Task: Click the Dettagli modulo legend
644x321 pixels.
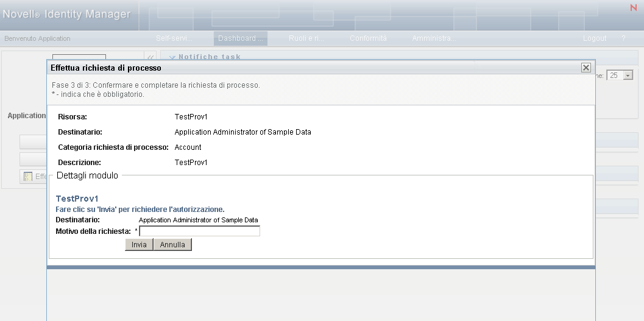Action: pyautogui.click(x=88, y=175)
